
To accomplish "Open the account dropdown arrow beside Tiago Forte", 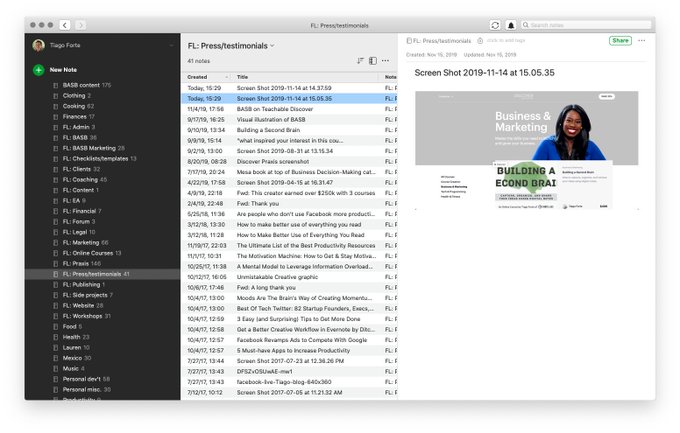I will point(171,45).
